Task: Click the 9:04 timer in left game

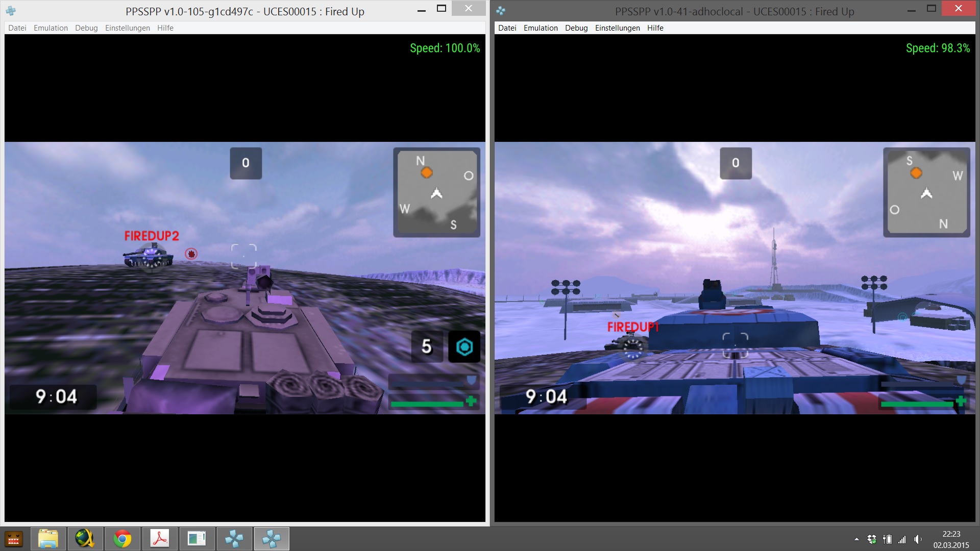Action: (56, 397)
